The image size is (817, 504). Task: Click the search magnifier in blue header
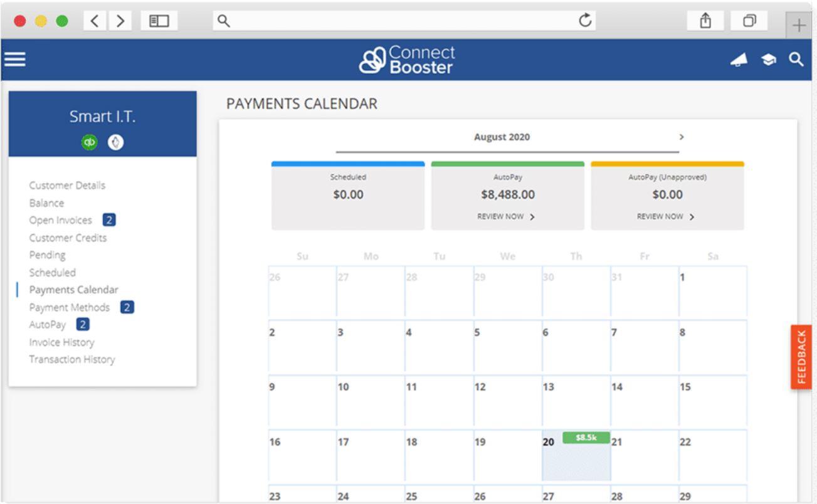coord(796,60)
